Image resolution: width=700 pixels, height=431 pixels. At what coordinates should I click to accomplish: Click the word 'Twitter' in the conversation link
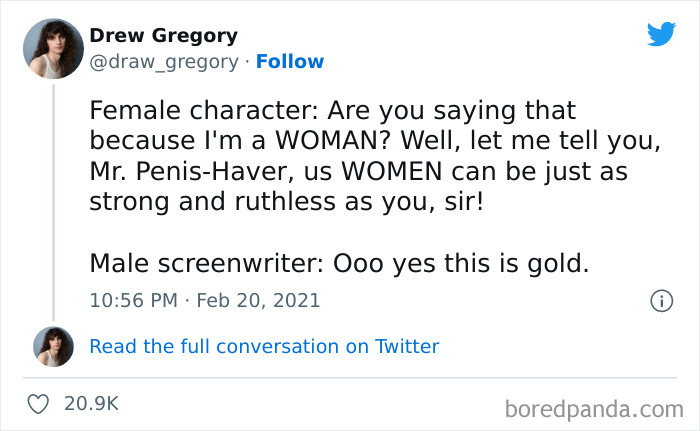tap(407, 347)
